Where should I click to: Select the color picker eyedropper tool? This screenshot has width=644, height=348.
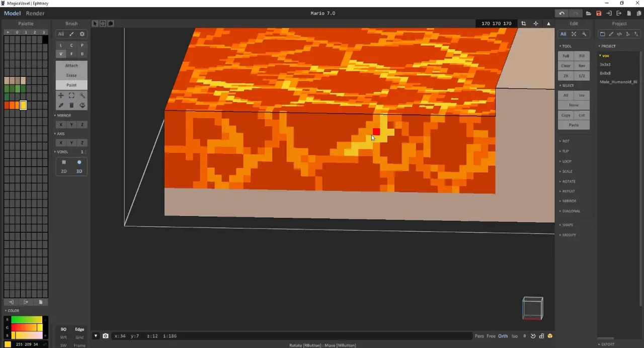61,106
